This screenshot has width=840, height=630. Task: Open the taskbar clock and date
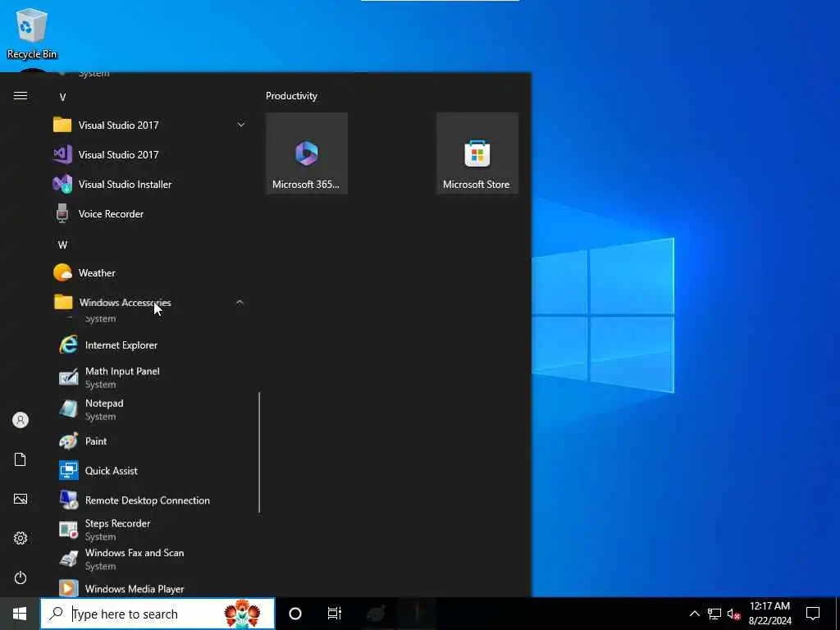tap(769, 614)
